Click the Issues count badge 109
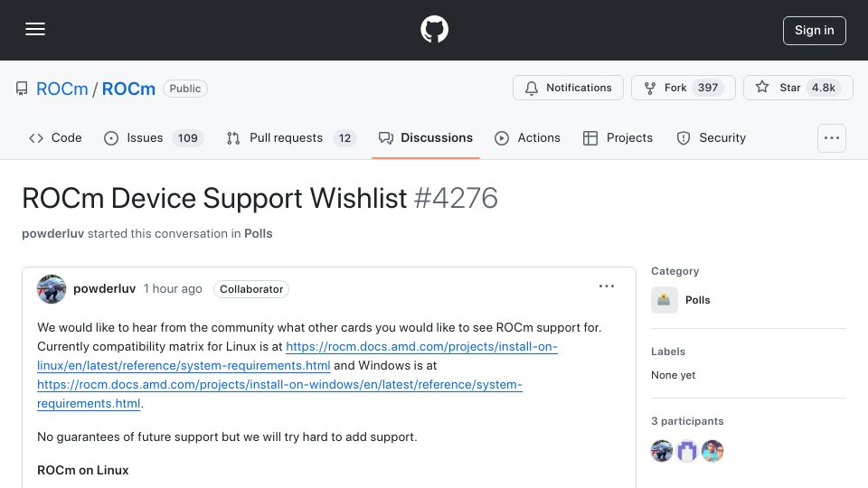Screen dimensions: 868x488 [188, 137]
